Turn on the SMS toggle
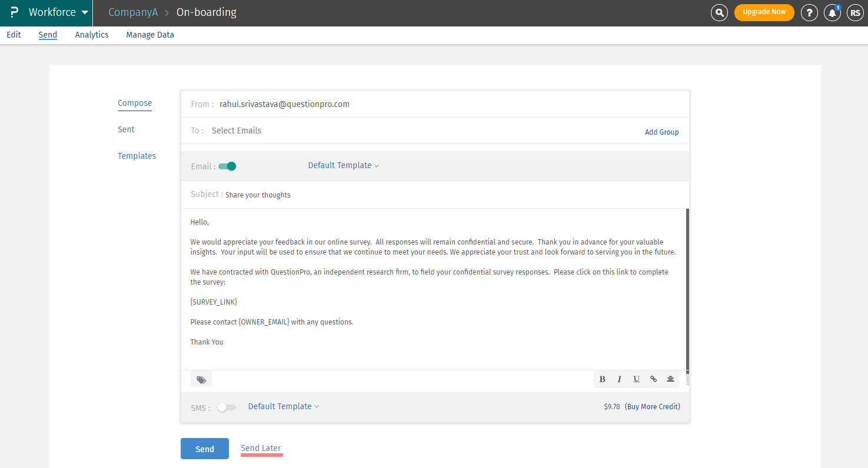The height and width of the screenshot is (468, 868). pyautogui.click(x=227, y=407)
